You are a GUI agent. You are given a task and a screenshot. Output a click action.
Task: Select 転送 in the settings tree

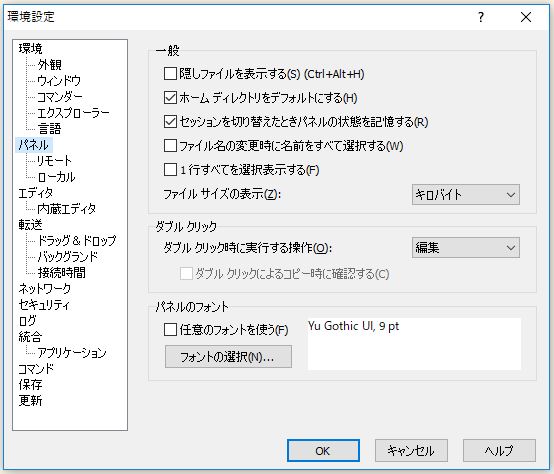pos(30,225)
